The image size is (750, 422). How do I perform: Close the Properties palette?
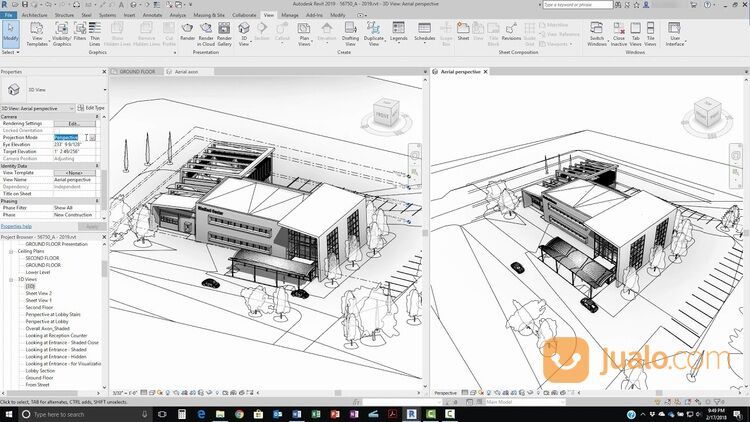click(104, 72)
